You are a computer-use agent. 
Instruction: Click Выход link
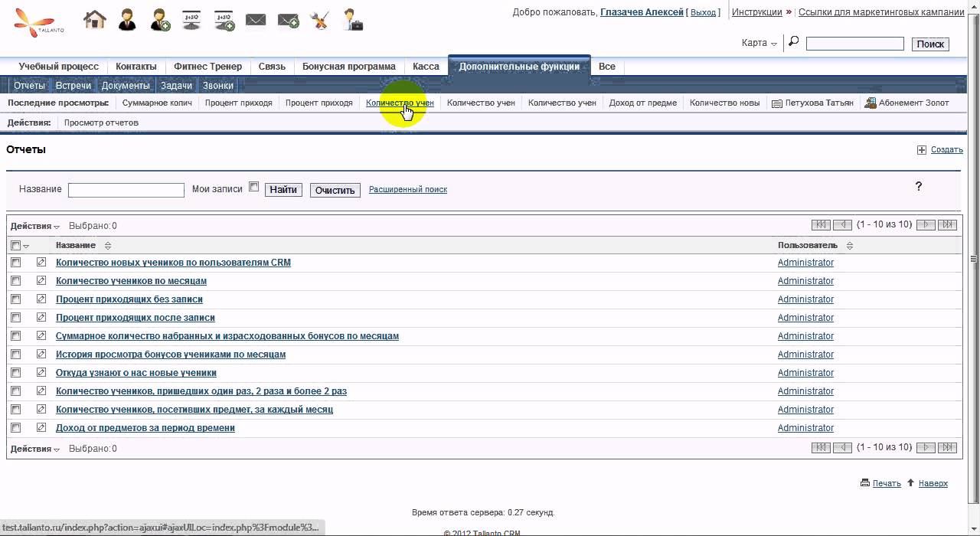[703, 12]
